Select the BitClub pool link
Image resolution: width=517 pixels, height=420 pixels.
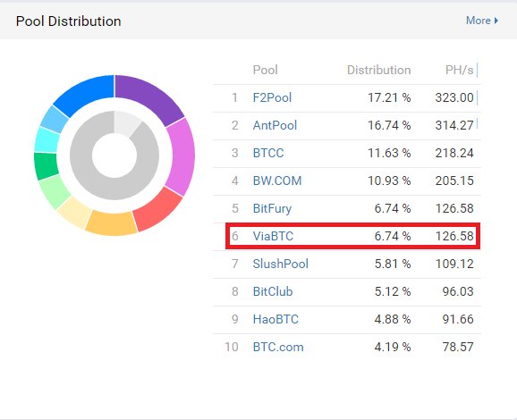[273, 291]
